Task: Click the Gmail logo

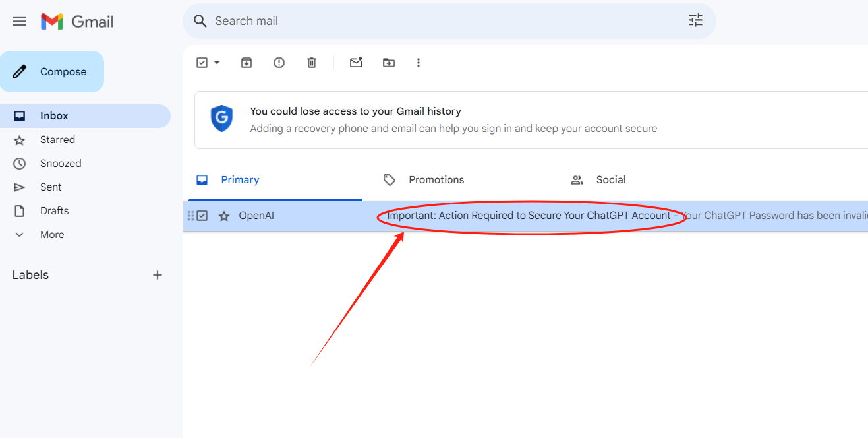Action: tap(77, 21)
